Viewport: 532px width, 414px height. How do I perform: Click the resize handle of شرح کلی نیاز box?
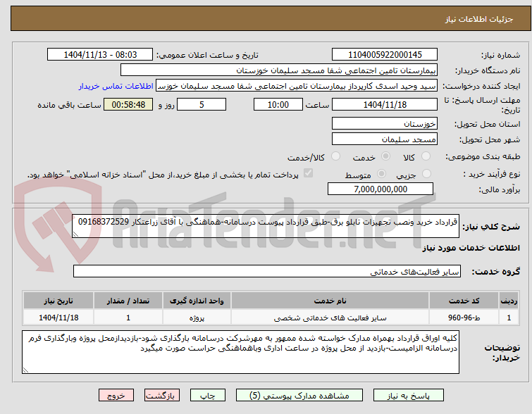tap(75, 234)
